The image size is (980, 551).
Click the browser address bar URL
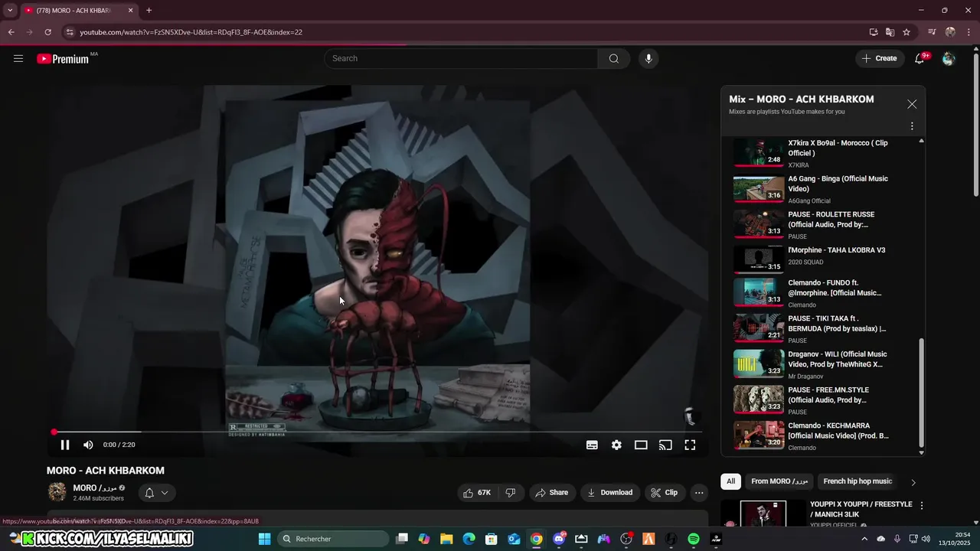click(x=191, y=32)
